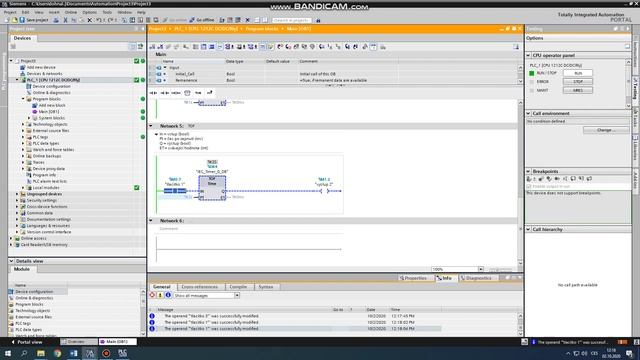Screen dimensions: 640x360
Task: Click the Cut scissors icon
Action: [65, 20]
